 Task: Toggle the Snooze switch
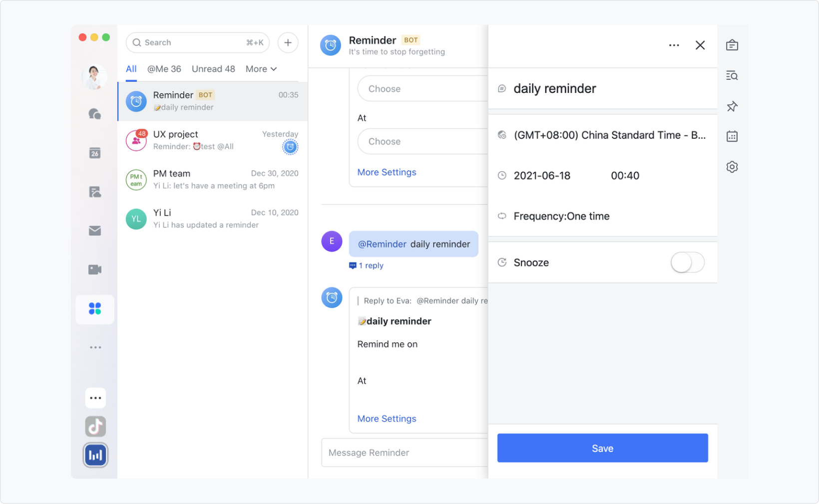687,262
